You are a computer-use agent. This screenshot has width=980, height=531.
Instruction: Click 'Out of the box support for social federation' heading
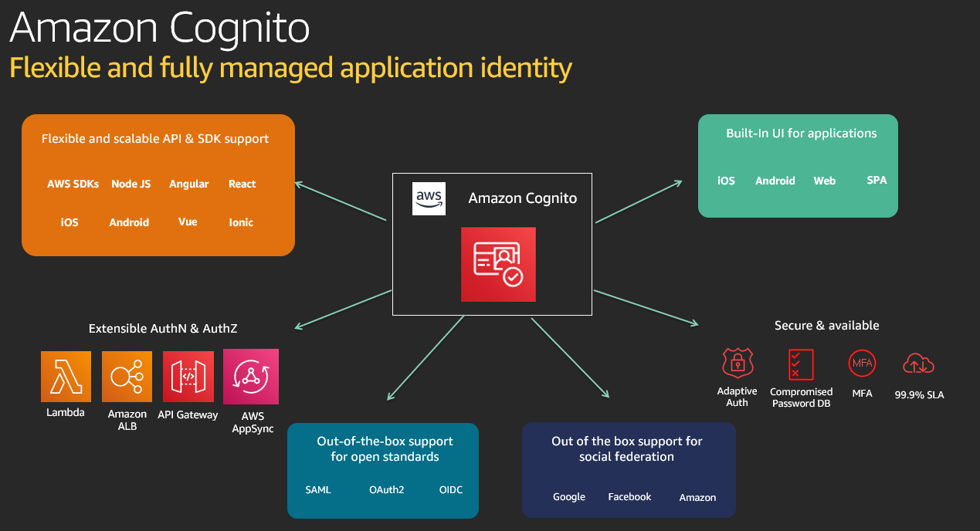[627, 448]
